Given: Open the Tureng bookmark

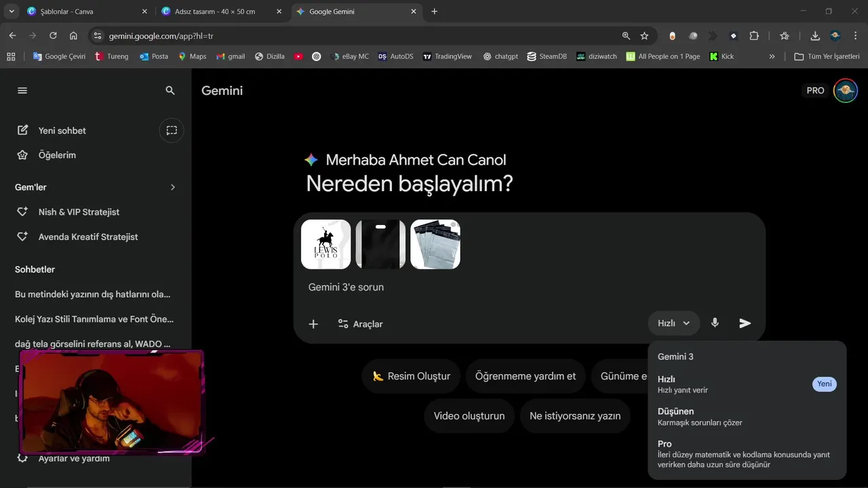Looking at the screenshot, I should click(112, 56).
